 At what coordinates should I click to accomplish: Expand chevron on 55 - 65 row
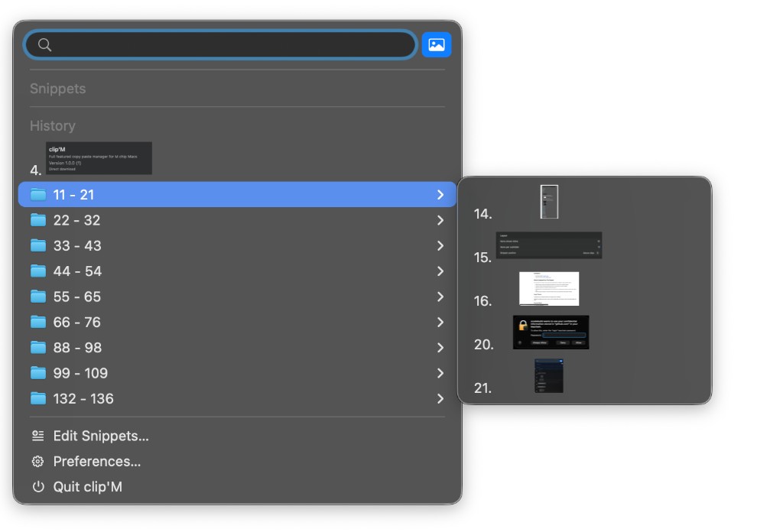[x=440, y=297]
